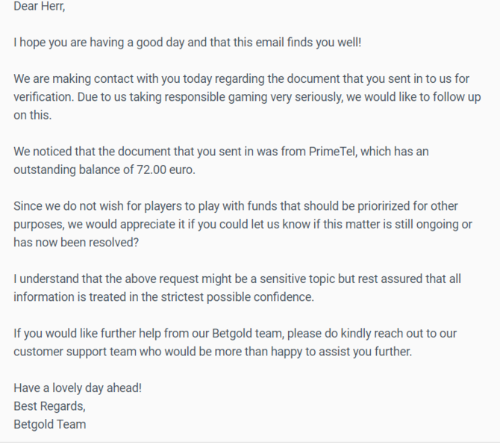The width and height of the screenshot is (500, 448).
Task: Click the amount '72.00 euro'
Action: [166, 169]
